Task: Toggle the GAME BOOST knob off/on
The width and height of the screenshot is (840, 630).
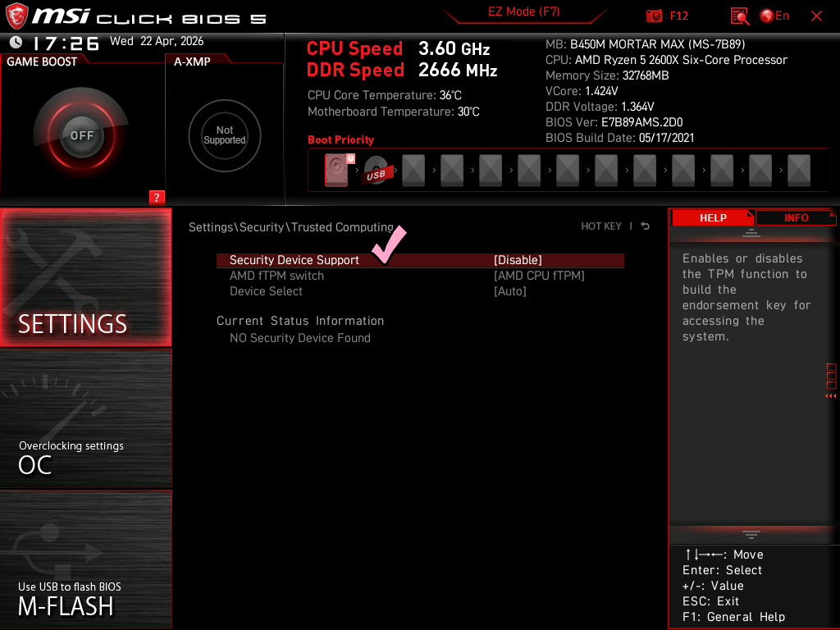Action: pyautogui.click(x=81, y=135)
